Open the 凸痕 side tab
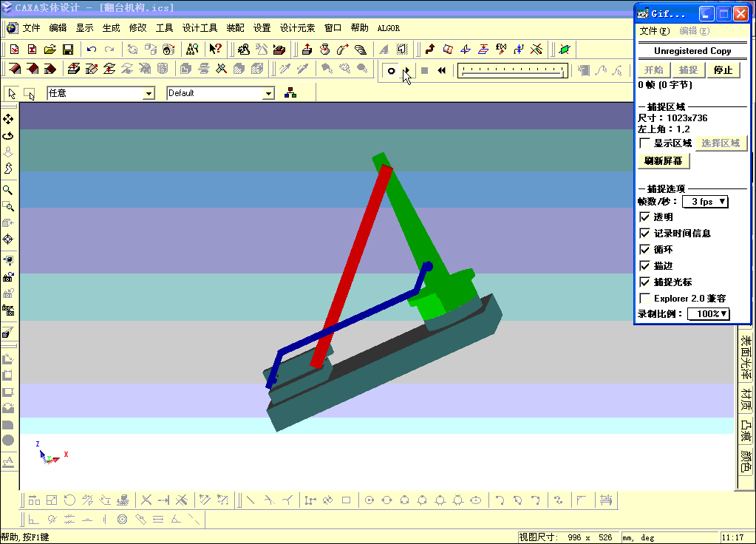The width and height of the screenshot is (756, 544). (746, 431)
